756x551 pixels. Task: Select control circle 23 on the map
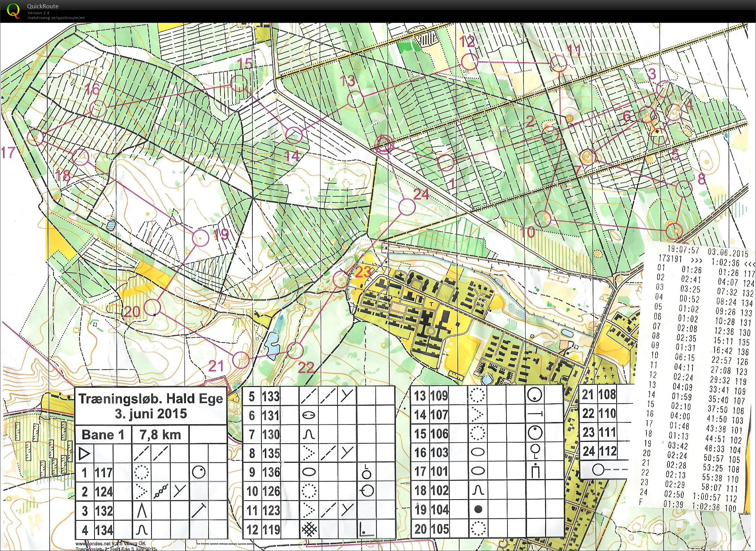[x=341, y=279]
